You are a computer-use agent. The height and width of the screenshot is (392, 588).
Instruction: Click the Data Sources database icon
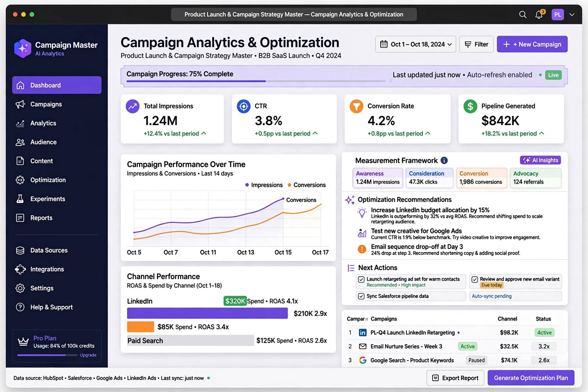point(20,250)
